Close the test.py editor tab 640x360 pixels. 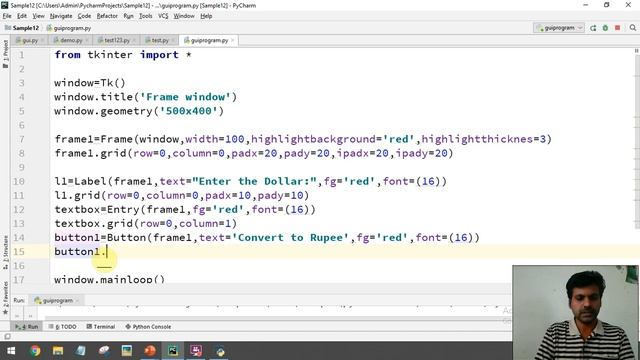[173, 40]
